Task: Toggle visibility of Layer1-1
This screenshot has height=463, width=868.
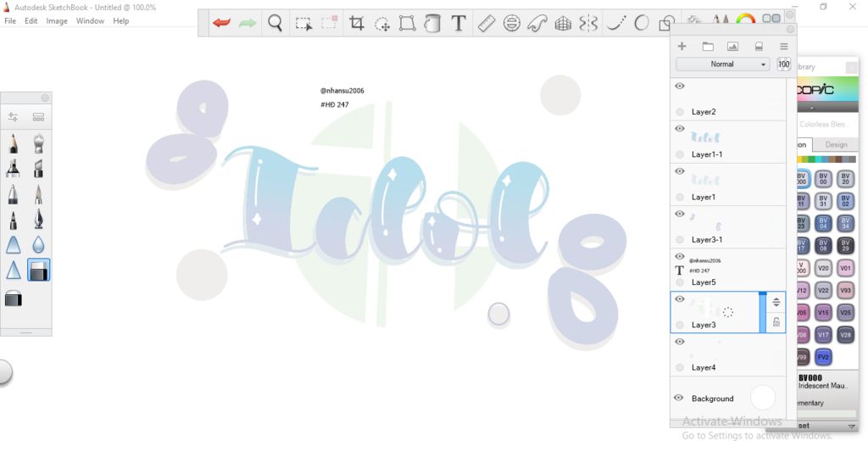Action: click(x=680, y=129)
